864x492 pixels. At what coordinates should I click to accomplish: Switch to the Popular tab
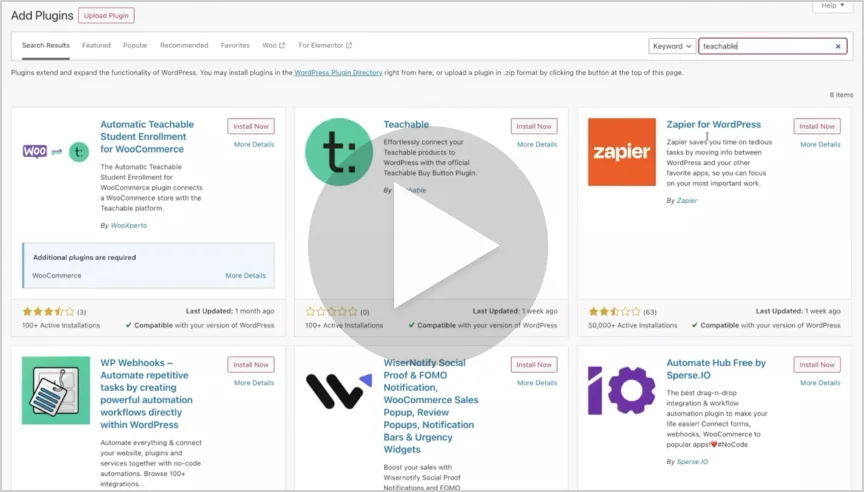pyautogui.click(x=135, y=46)
